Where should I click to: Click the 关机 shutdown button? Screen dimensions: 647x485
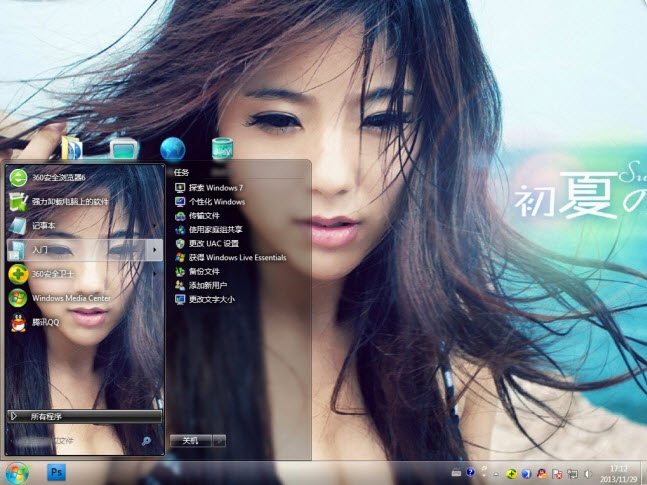click(191, 441)
